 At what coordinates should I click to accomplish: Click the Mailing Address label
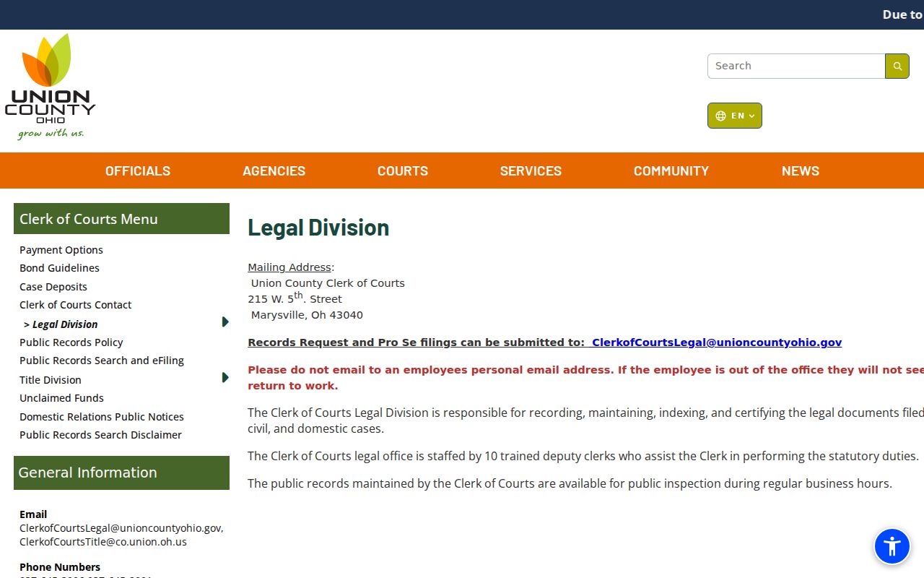click(289, 267)
